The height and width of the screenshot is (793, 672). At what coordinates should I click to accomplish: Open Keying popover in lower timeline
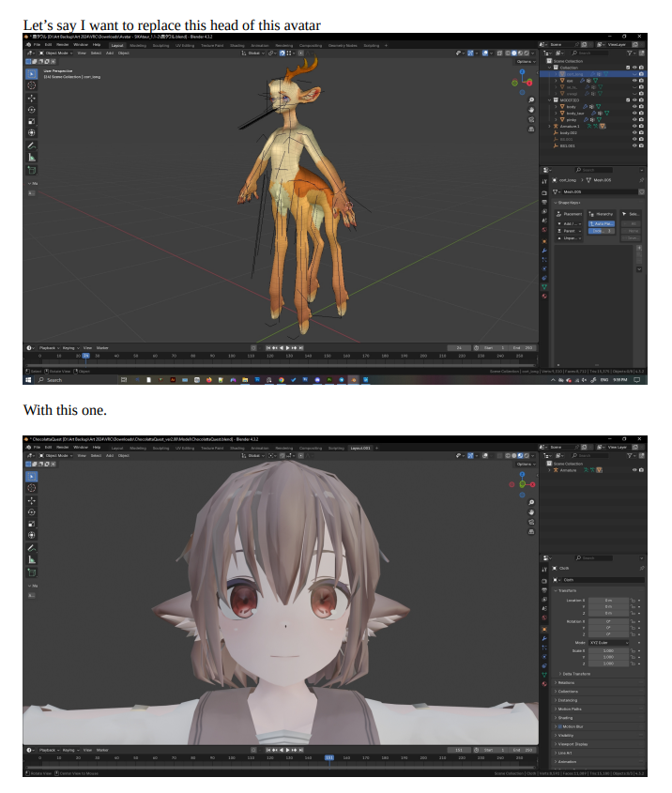70,750
